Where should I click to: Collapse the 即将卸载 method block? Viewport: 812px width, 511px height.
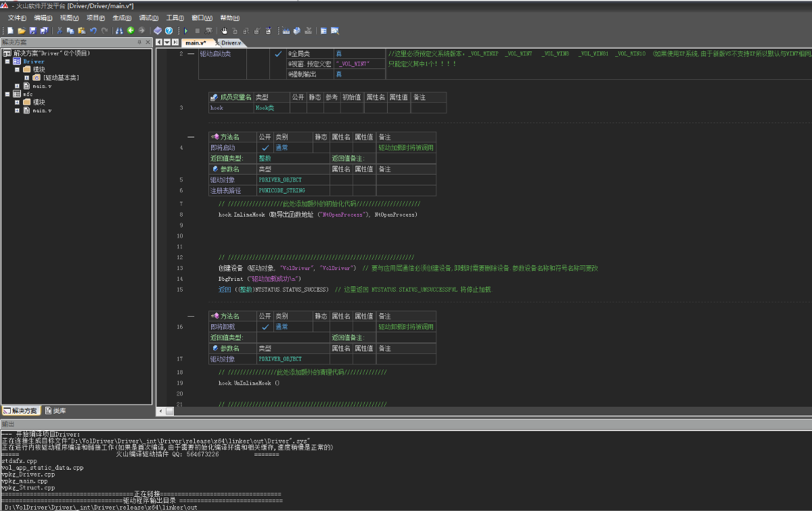pyautogui.click(x=191, y=315)
